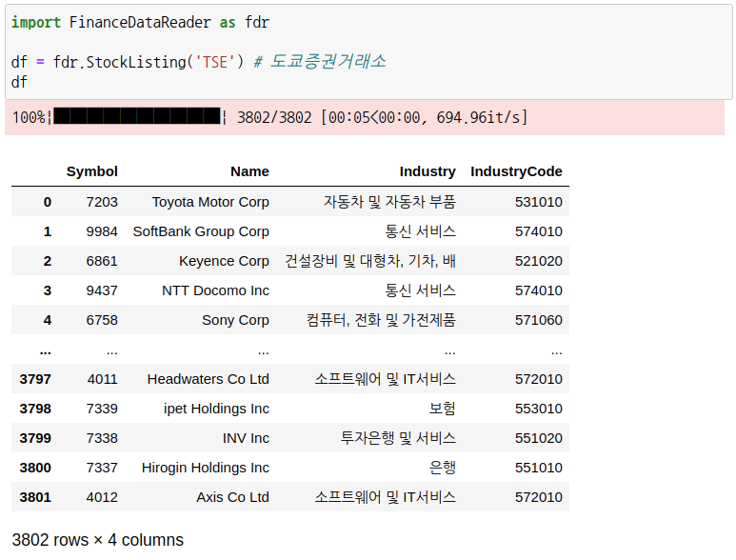Click symbol 7338 in the table

102,438
